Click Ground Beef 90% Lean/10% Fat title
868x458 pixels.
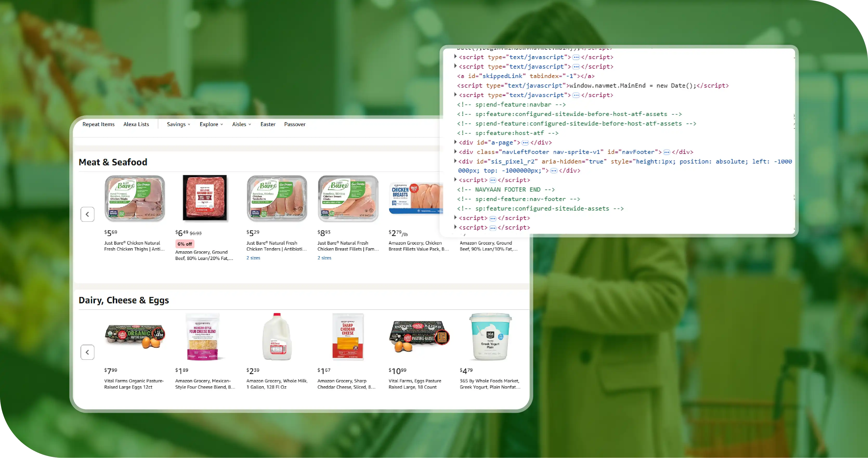(488, 246)
